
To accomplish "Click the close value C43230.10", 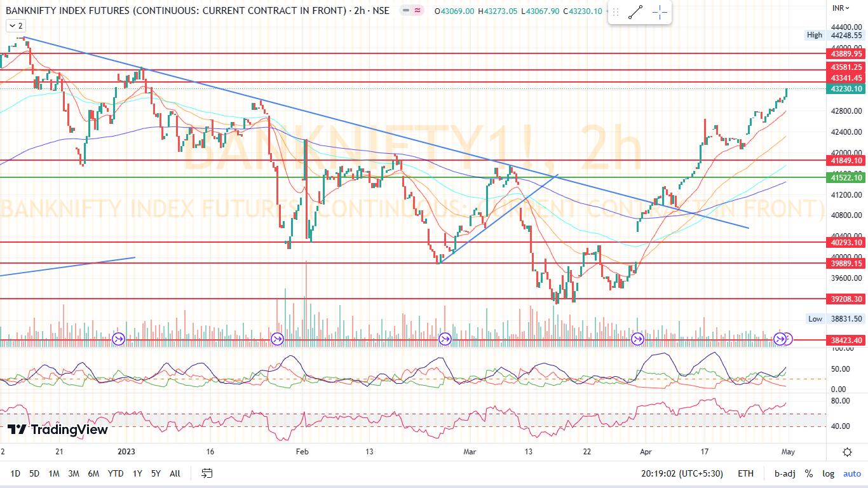I will coord(583,11).
